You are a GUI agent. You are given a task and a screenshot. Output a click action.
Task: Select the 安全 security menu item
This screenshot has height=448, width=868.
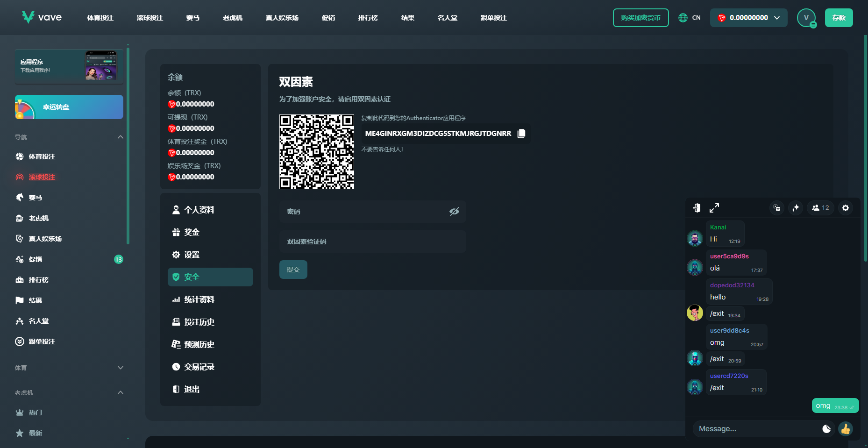(210, 277)
